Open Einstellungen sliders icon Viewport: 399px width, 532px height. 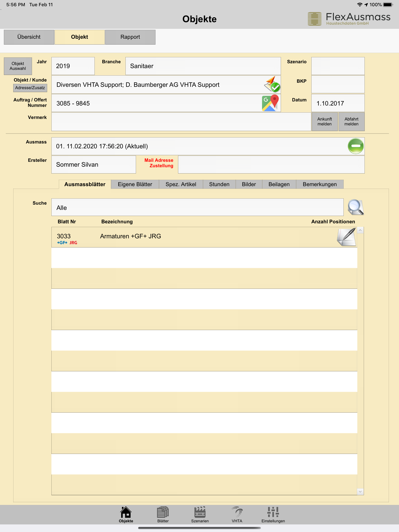pos(273,514)
